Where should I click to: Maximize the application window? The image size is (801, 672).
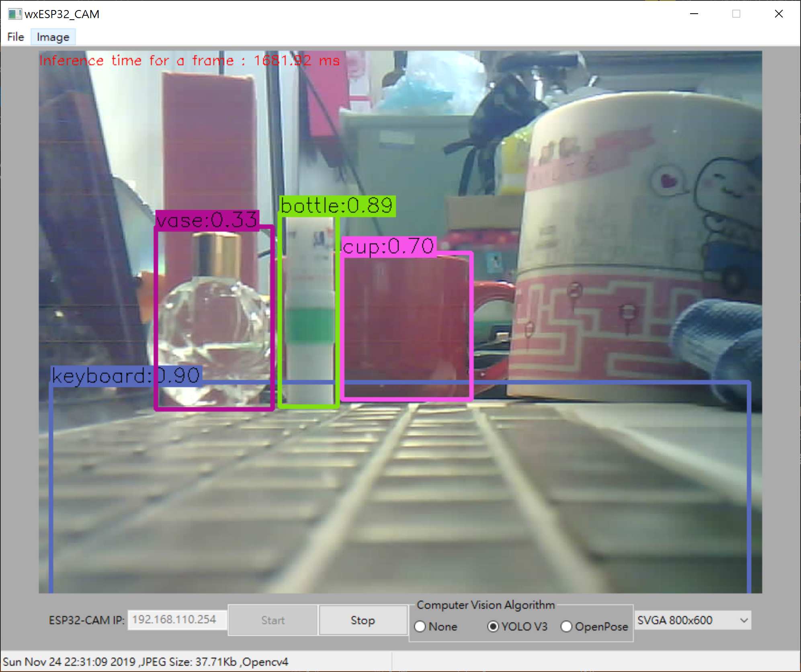point(736,14)
